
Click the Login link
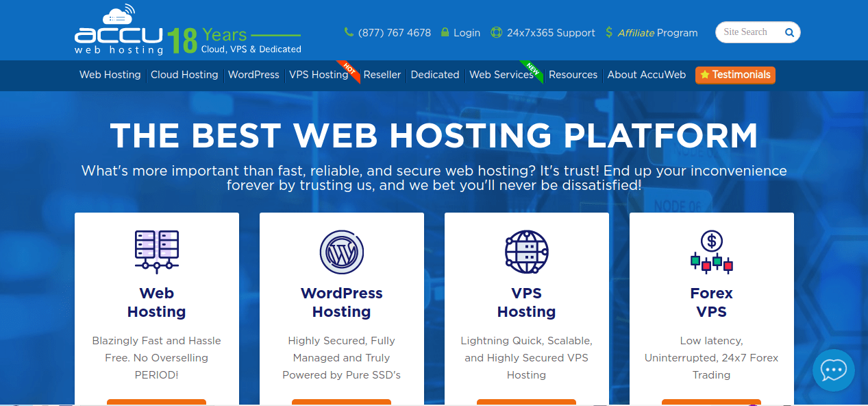coord(467,32)
